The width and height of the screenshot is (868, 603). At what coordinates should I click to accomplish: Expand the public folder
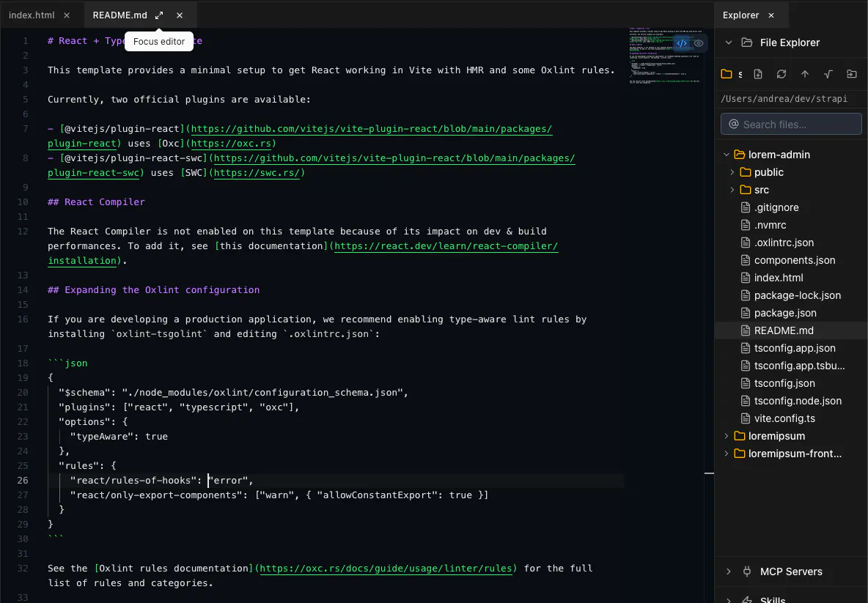coord(732,173)
